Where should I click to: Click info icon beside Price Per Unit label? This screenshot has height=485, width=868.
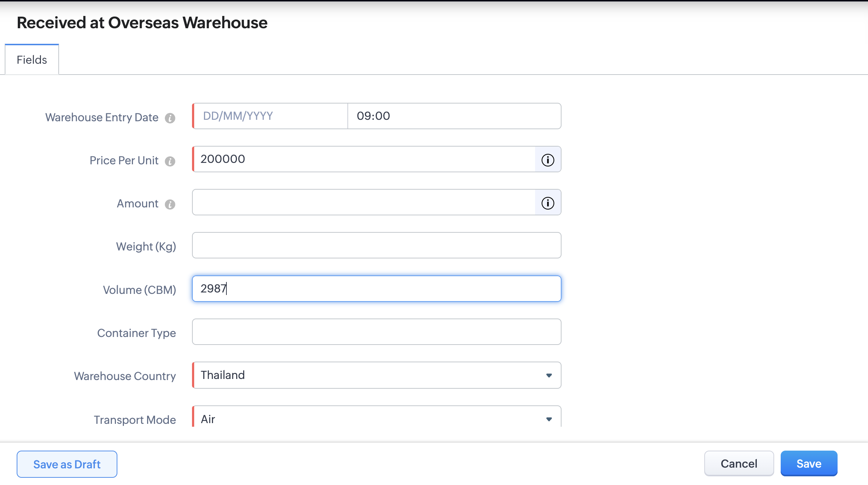(170, 161)
